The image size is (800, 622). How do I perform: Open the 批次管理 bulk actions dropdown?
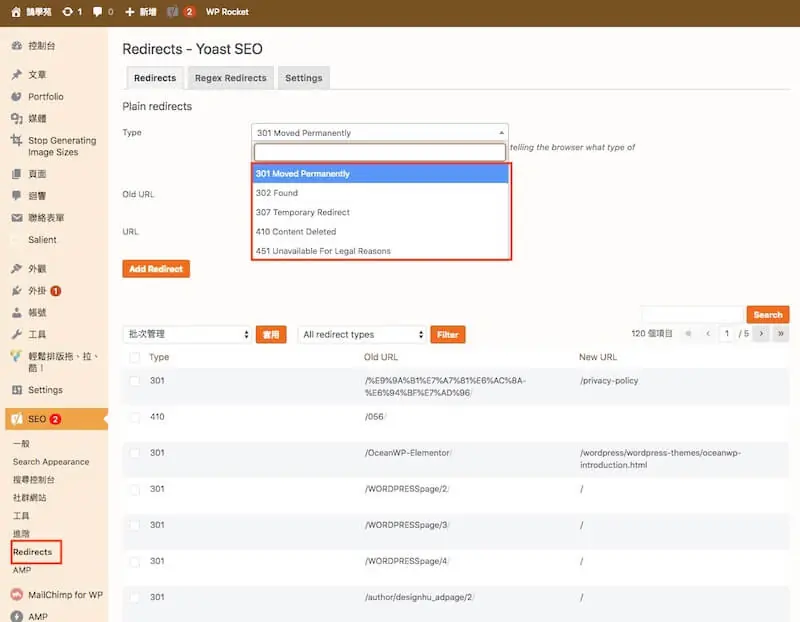(x=187, y=334)
